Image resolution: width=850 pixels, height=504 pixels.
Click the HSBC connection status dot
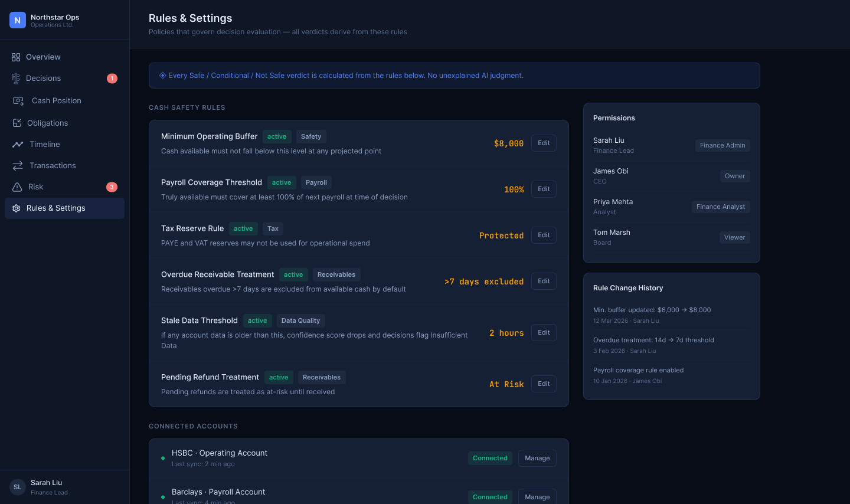[x=163, y=458]
